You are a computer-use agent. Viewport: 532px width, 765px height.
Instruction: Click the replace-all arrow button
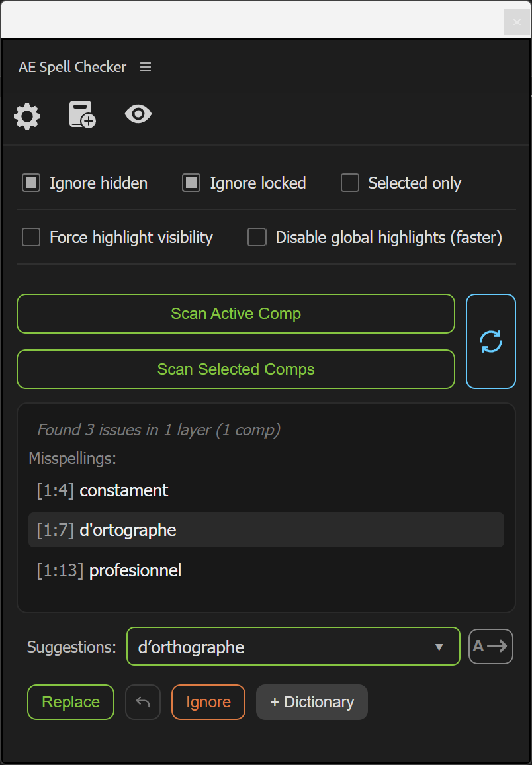[491, 647]
